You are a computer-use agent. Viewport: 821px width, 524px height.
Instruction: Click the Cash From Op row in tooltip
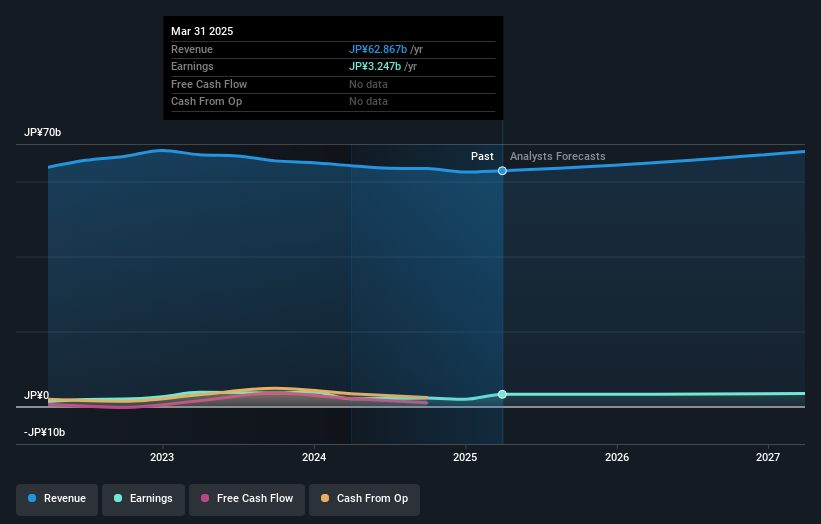(333, 102)
